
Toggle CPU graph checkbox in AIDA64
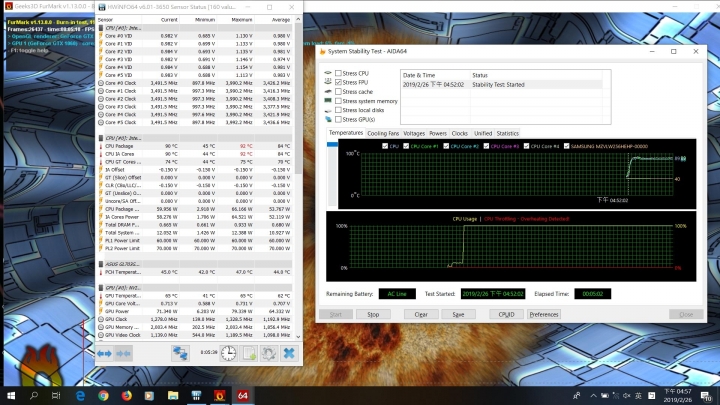click(x=385, y=146)
